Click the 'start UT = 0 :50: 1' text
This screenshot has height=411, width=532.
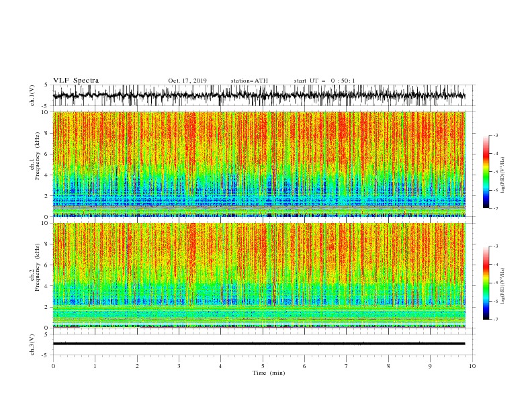pyautogui.click(x=324, y=81)
